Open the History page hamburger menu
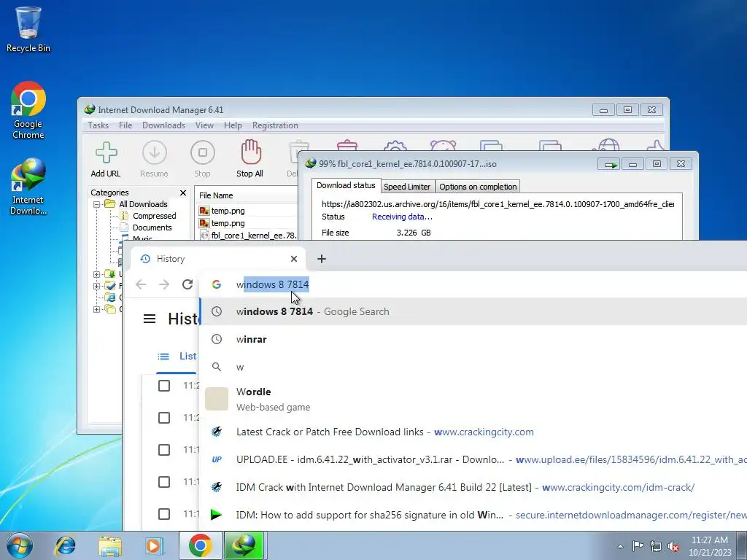The width and height of the screenshot is (747, 560). [x=150, y=319]
